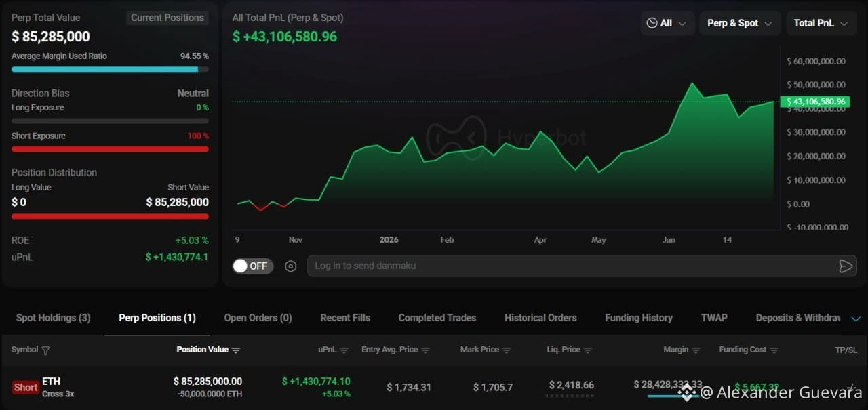Click the Position Distribution red bar
Screen dimensions: 868x410
(110, 217)
